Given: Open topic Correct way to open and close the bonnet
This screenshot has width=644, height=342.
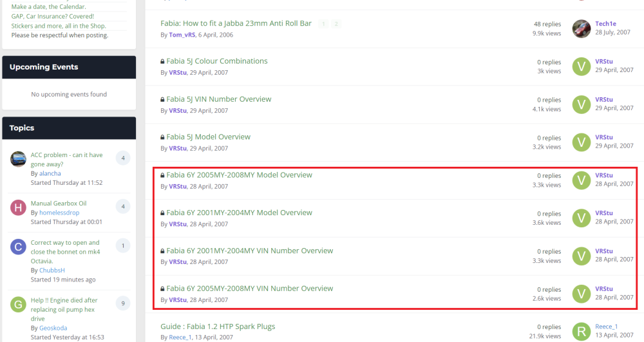Looking at the screenshot, I should coord(65,252).
